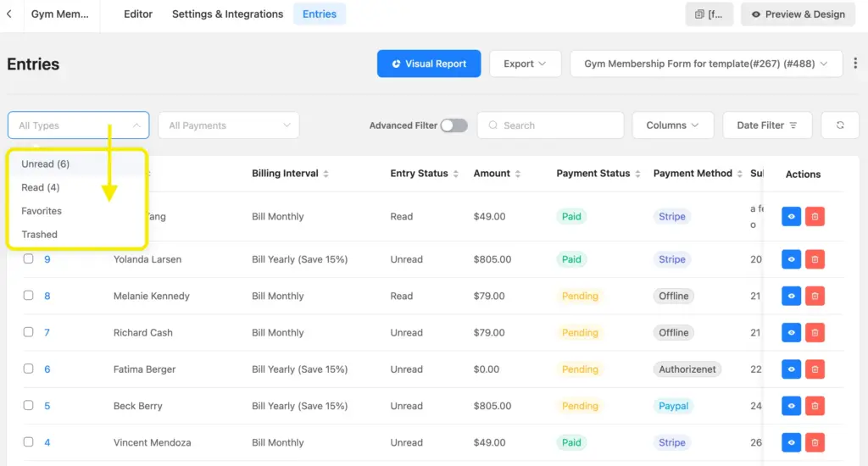Switch to Settings & Integrations tab
This screenshot has height=466, width=868.
[227, 14]
